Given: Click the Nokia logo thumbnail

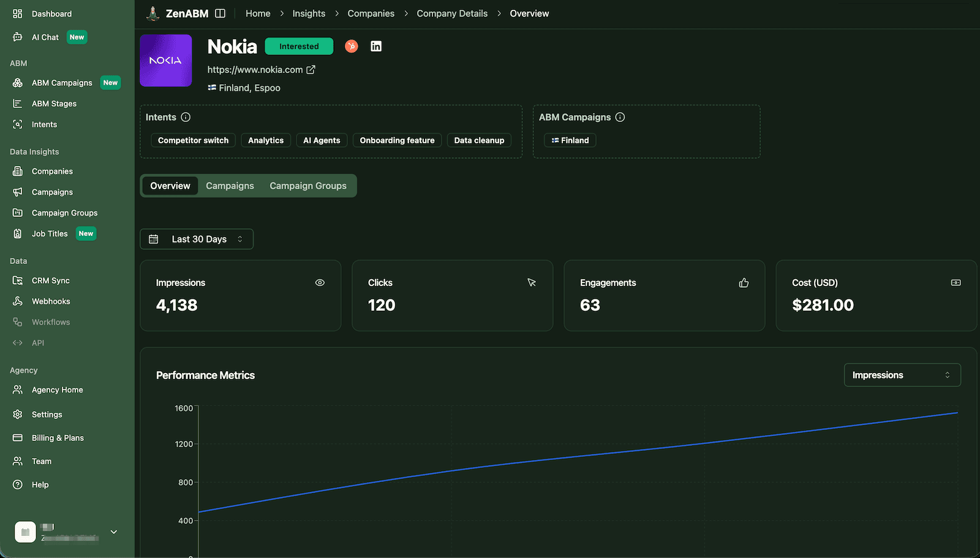Looking at the screenshot, I should [x=165, y=60].
